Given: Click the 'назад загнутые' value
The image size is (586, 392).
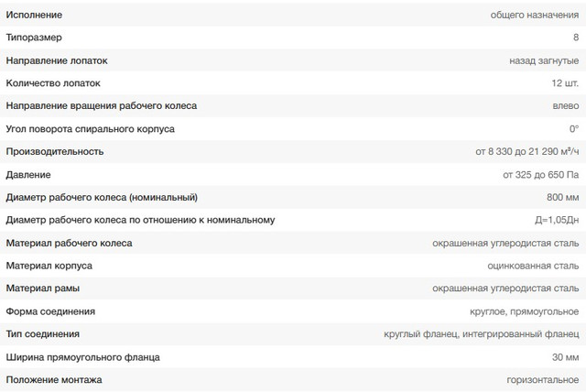Looking at the screenshot, I should pos(544,60).
